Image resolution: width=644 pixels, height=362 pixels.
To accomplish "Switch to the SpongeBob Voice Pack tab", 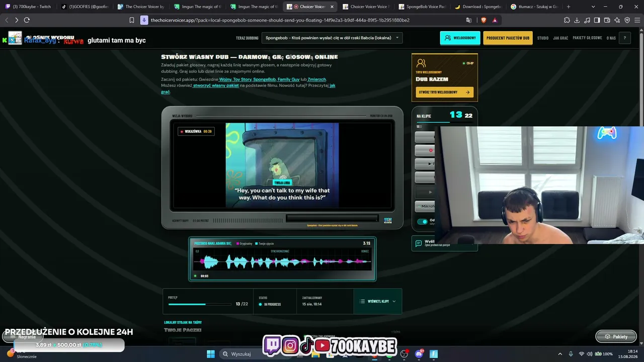I will [x=422, y=7].
